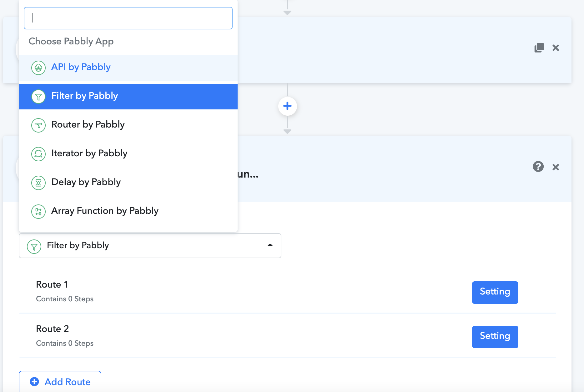Screen dimensions: 584x392
Task: Click the Iterator by Pabbly loop icon
Action: [38, 154]
